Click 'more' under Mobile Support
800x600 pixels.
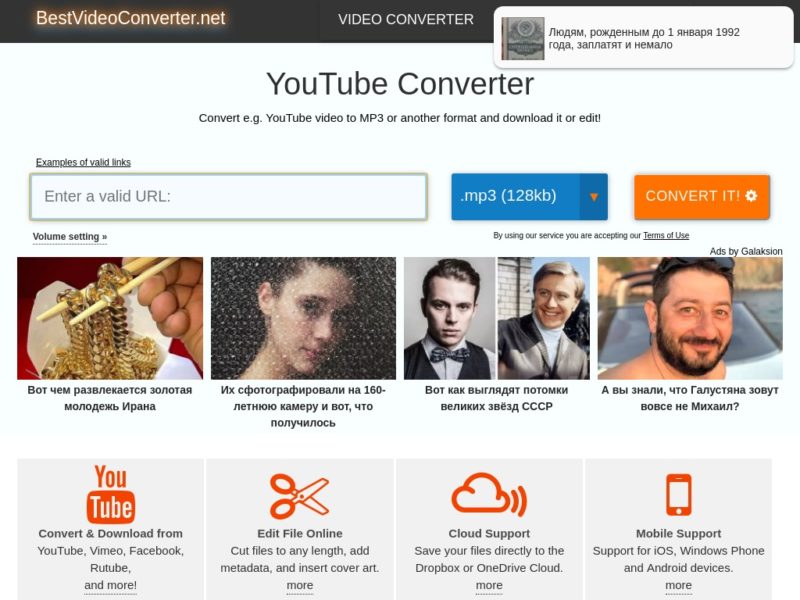[x=679, y=585]
